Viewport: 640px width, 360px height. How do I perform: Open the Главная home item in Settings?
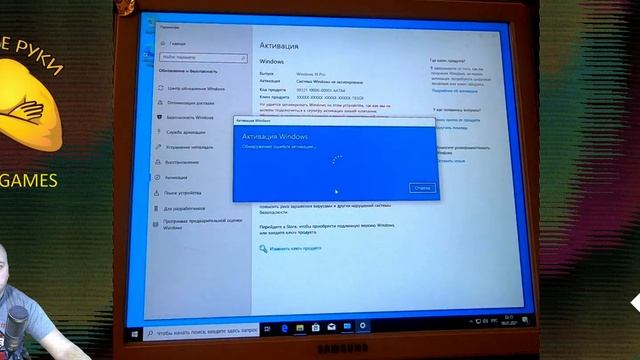click(x=173, y=43)
